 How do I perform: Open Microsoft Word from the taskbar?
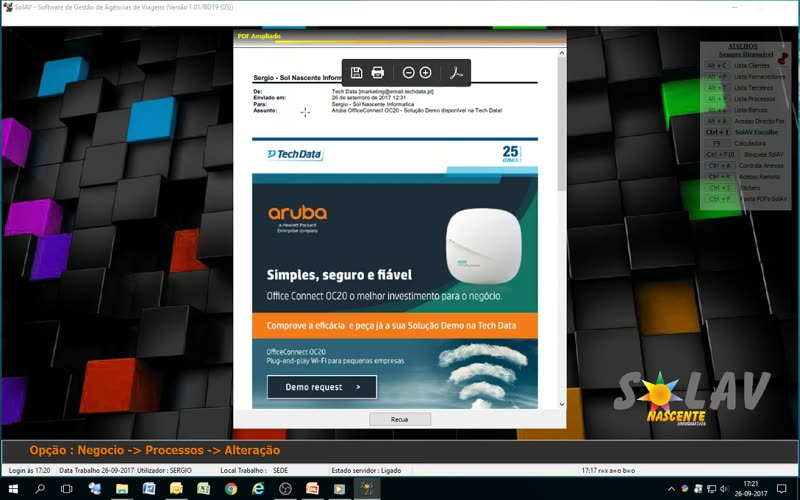pos(149,489)
